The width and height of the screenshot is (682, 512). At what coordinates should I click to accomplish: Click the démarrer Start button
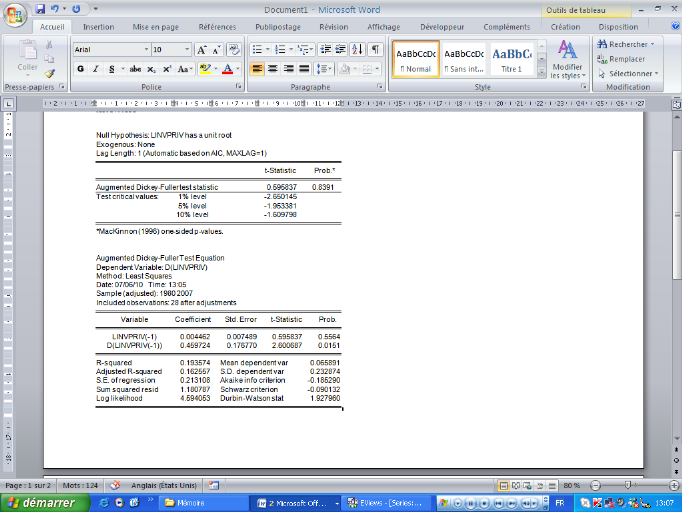39,502
